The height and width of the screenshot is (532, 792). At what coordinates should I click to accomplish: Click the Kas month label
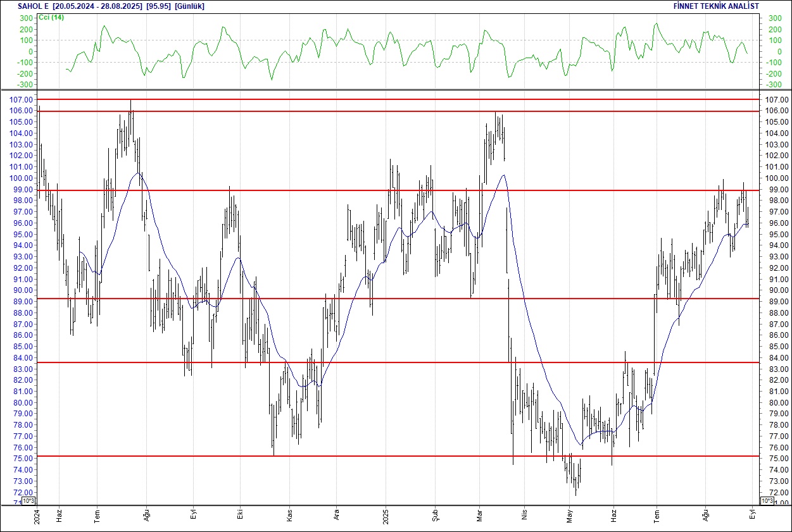(289, 515)
